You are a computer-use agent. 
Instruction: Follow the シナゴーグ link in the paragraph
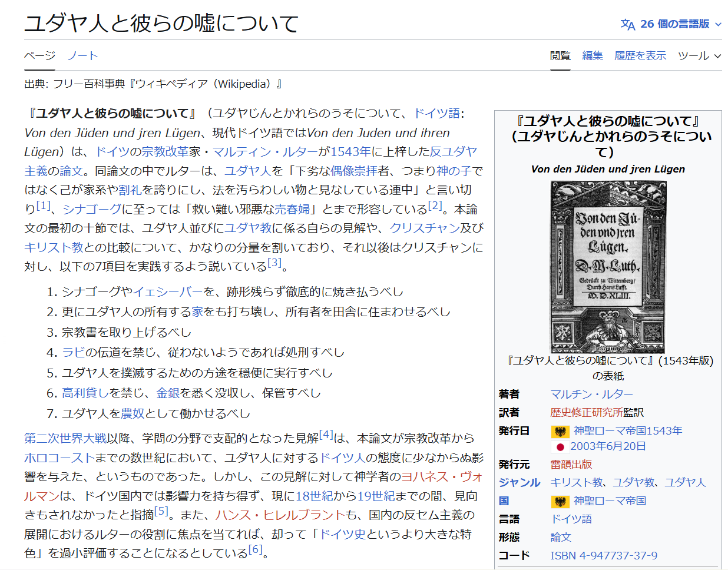[91, 209]
